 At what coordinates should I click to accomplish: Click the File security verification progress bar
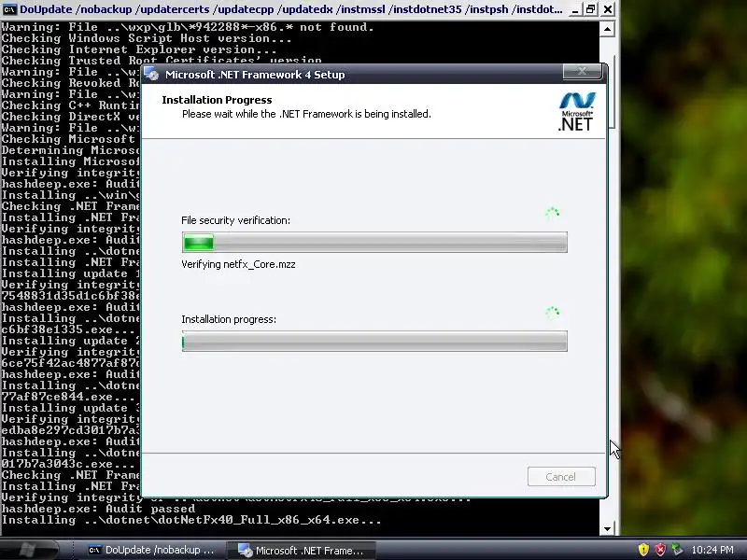374,243
